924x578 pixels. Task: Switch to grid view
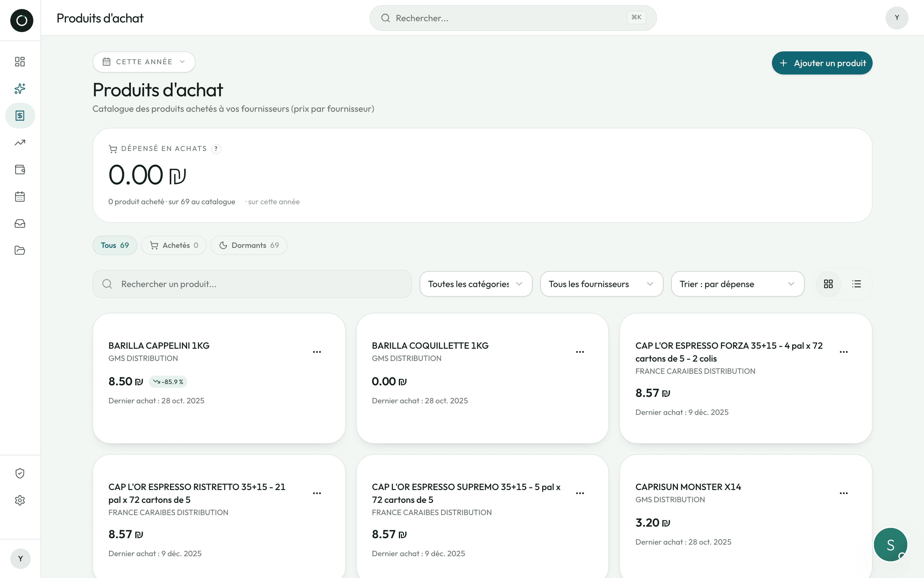(828, 284)
